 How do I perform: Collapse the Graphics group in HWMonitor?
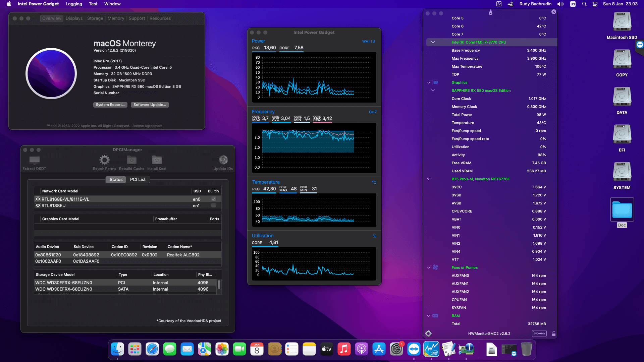click(428, 82)
